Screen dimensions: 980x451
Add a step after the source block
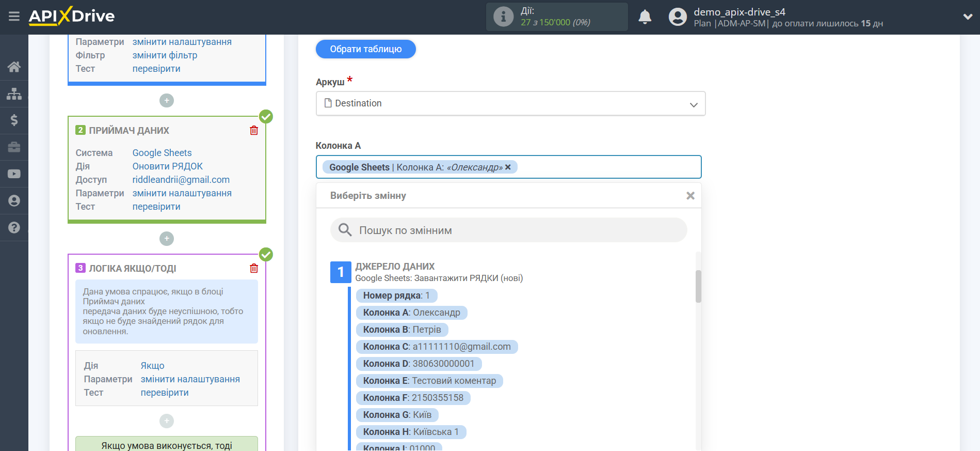coord(167,100)
